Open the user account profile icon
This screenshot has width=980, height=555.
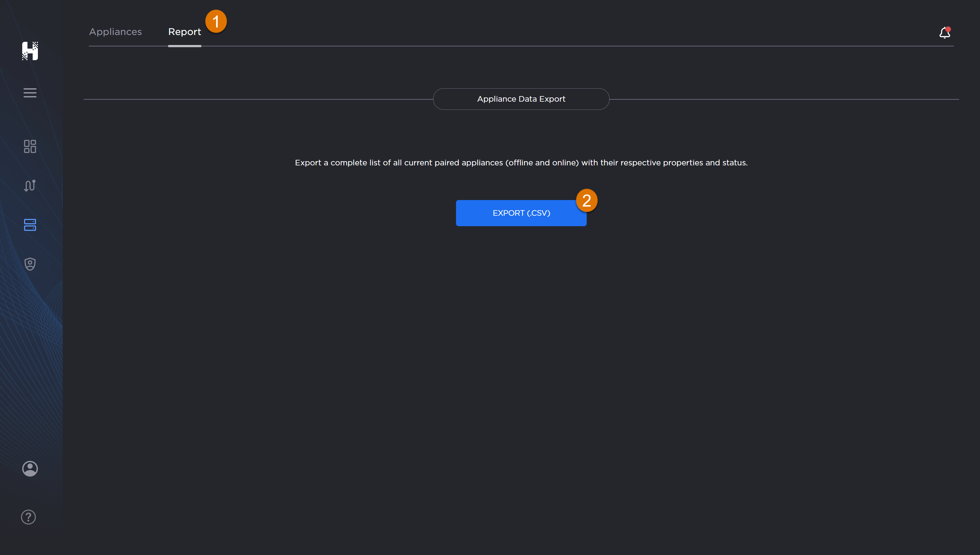[30, 468]
